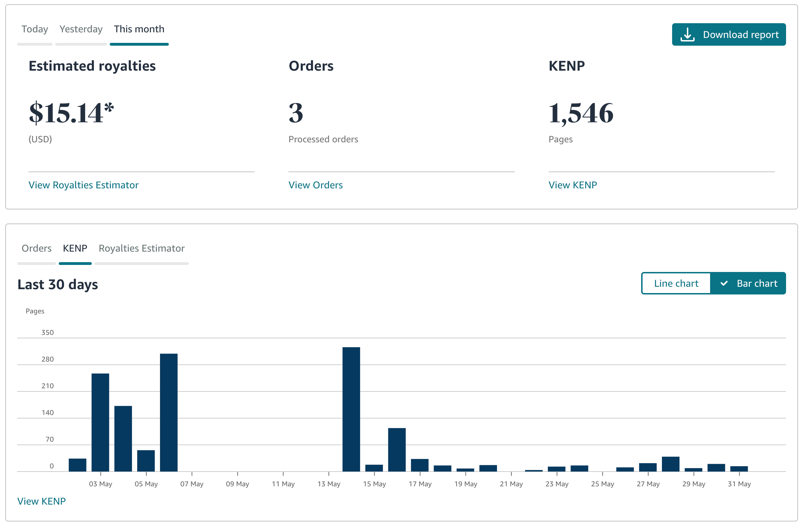Screen dimensions: 804x532
Task: Select the KENP chart tab
Action: (75, 248)
